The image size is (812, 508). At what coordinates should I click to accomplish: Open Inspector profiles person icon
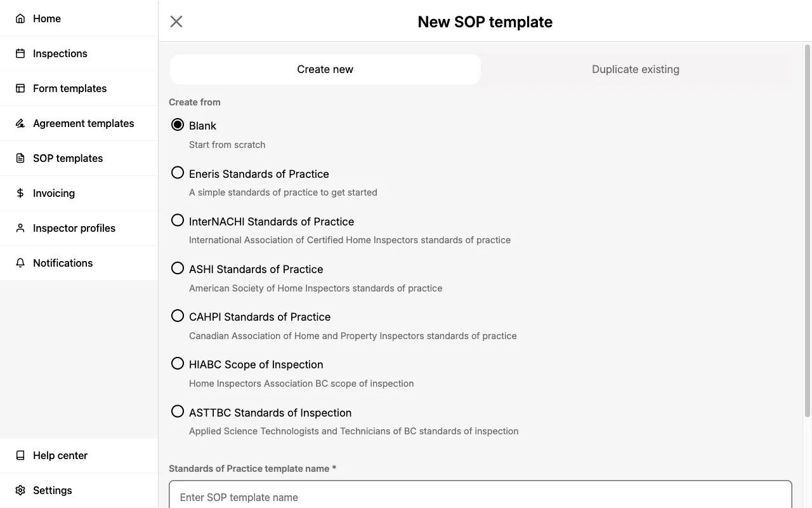(20, 228)
